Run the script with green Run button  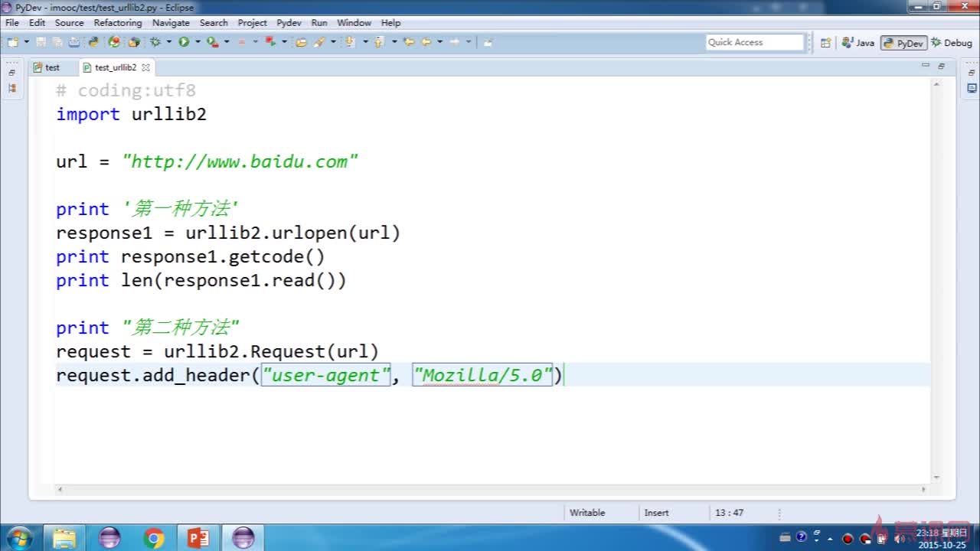184,42
